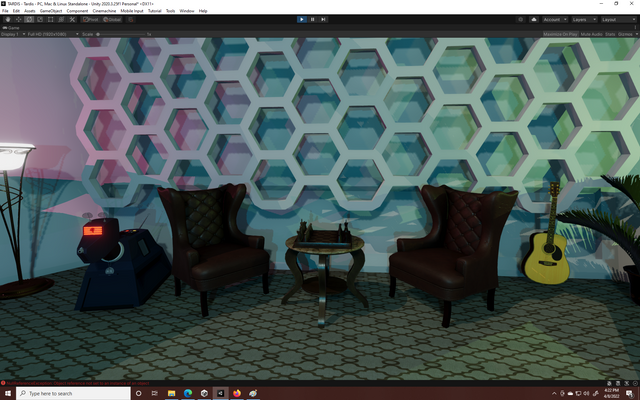Open the GameObject menu
640x400 pixels.
(51, 11)
